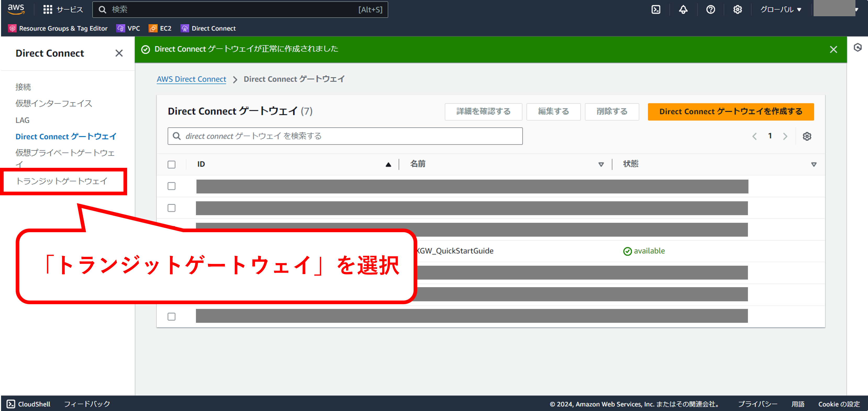Select Direct Connect ゲートウェイ in side menu

click(66, 137)
